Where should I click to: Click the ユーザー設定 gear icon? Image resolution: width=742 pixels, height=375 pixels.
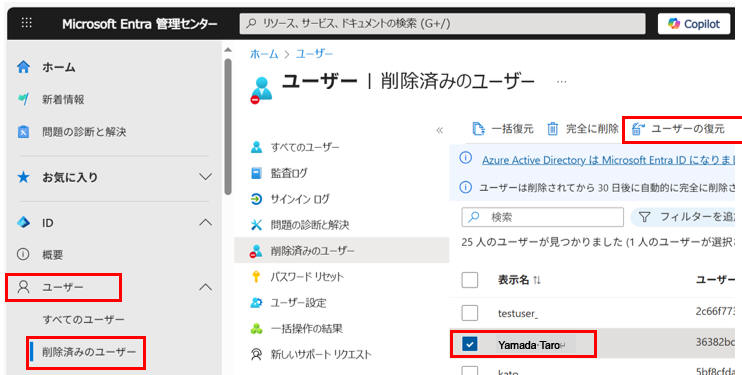click(x=256, y=303)
